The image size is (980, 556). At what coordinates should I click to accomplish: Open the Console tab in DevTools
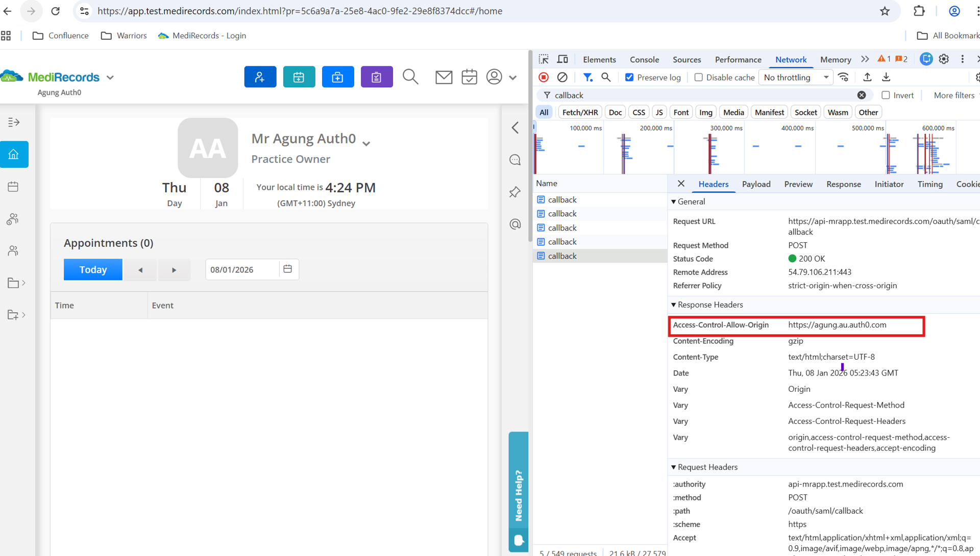(644, 60)
